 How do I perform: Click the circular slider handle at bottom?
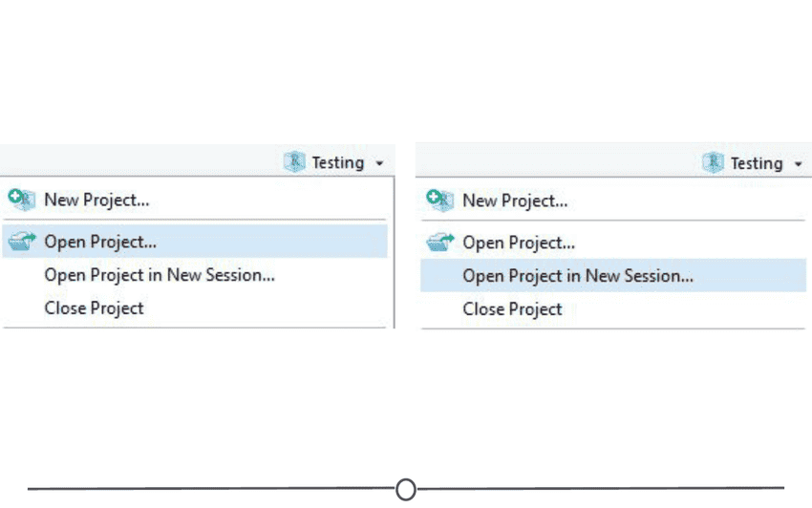(x=406, y=489)
